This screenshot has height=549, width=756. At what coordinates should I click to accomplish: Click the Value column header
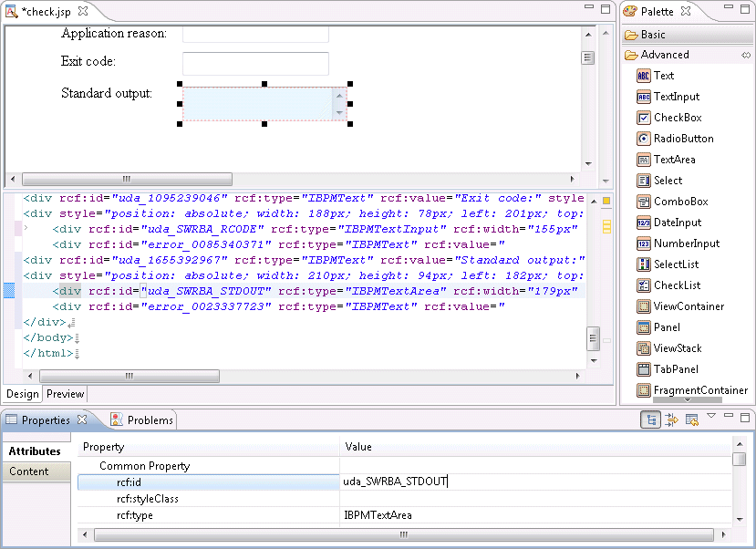tap(535, 447)
